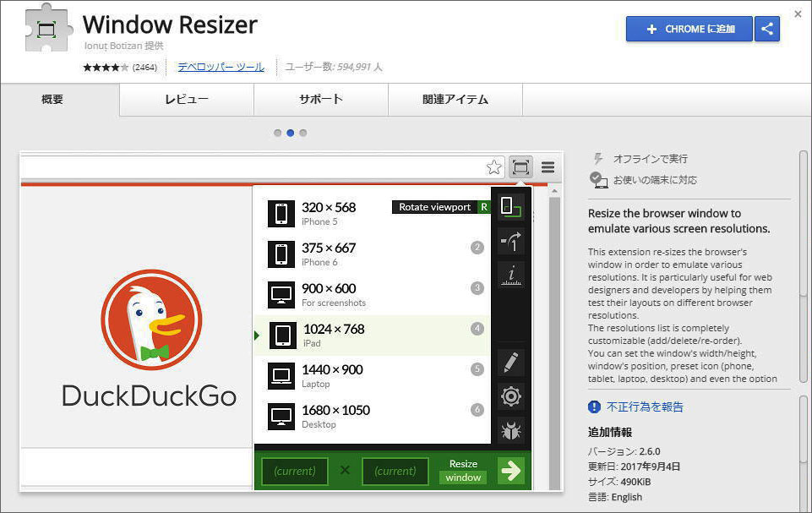Switch to the サポート tab
Screen dimensions: 812x513
click(321, 100)
